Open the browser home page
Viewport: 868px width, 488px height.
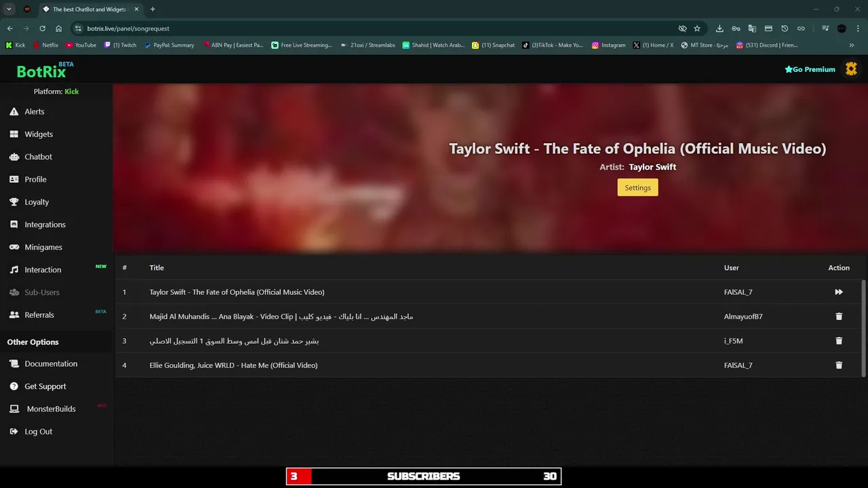59,28
